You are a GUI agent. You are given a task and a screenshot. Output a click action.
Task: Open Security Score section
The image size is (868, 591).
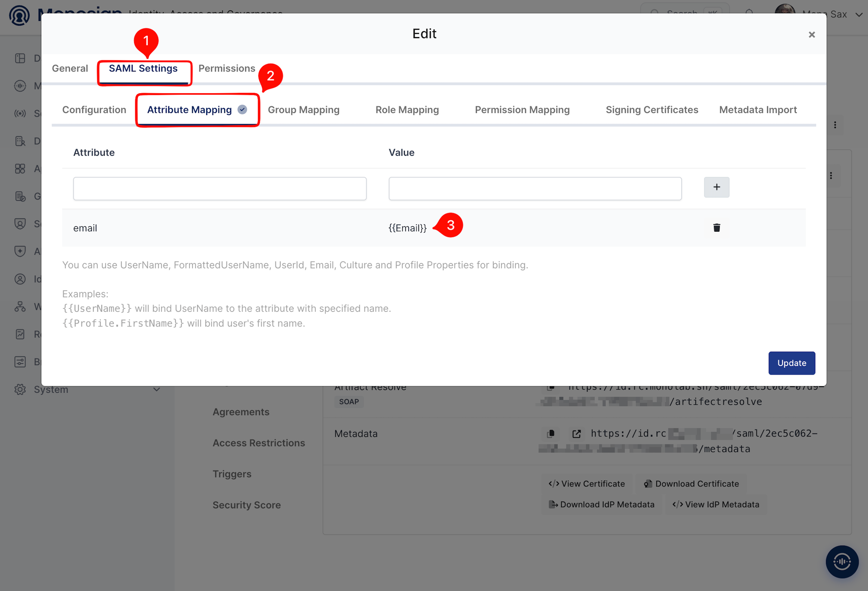point(246,505)
